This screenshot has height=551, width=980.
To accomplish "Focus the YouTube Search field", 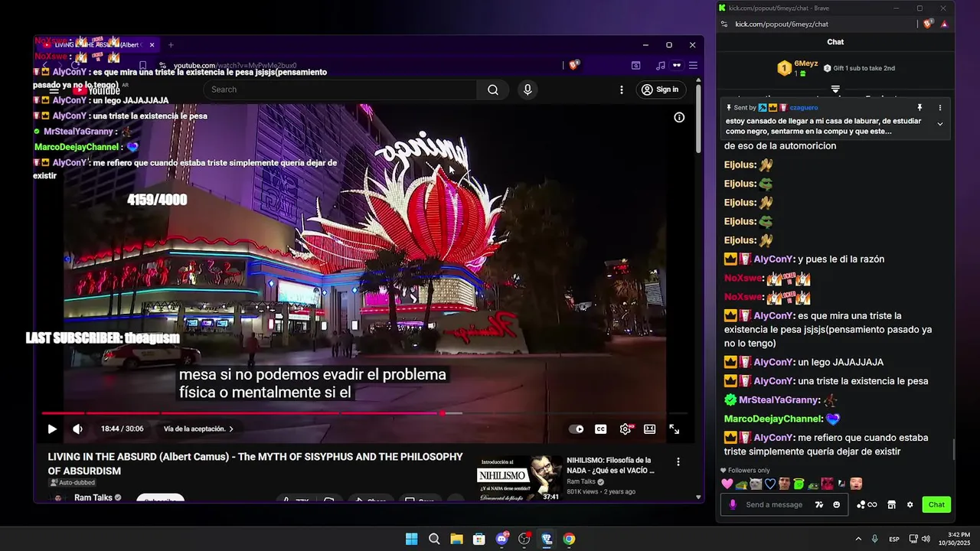I will pyautogui.click(x=341, y=90).
